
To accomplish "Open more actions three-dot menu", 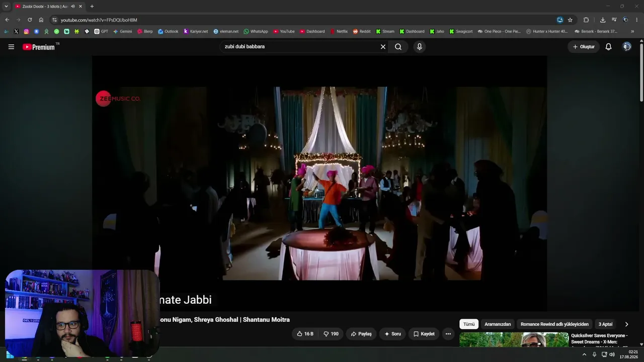I will point(448,334).
